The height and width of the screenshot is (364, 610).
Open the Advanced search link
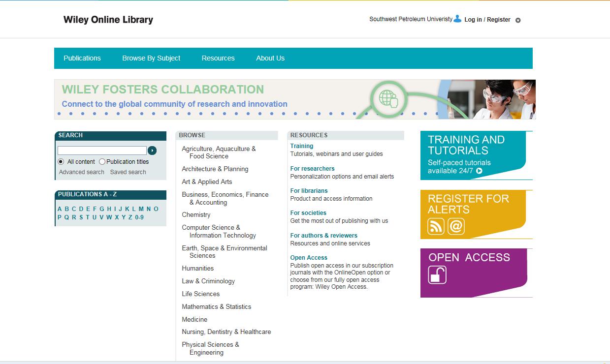pyautogui.click(x=82, y=172)
